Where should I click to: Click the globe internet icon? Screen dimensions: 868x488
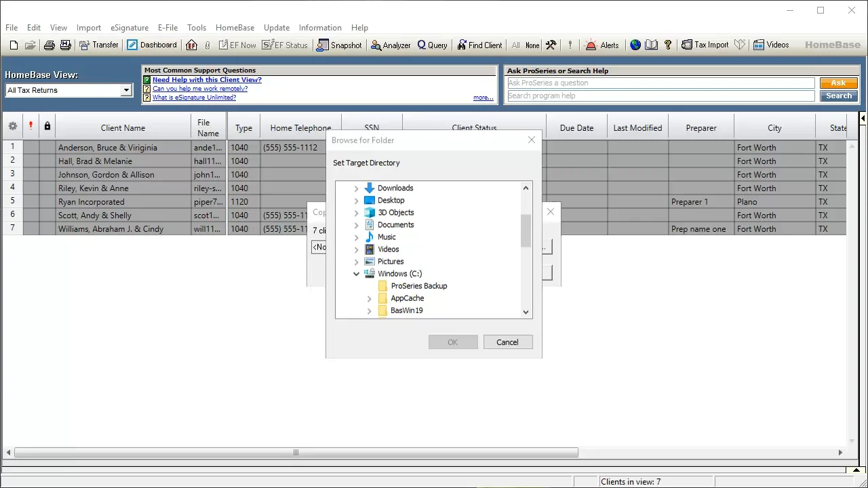(x=635, y=45)
